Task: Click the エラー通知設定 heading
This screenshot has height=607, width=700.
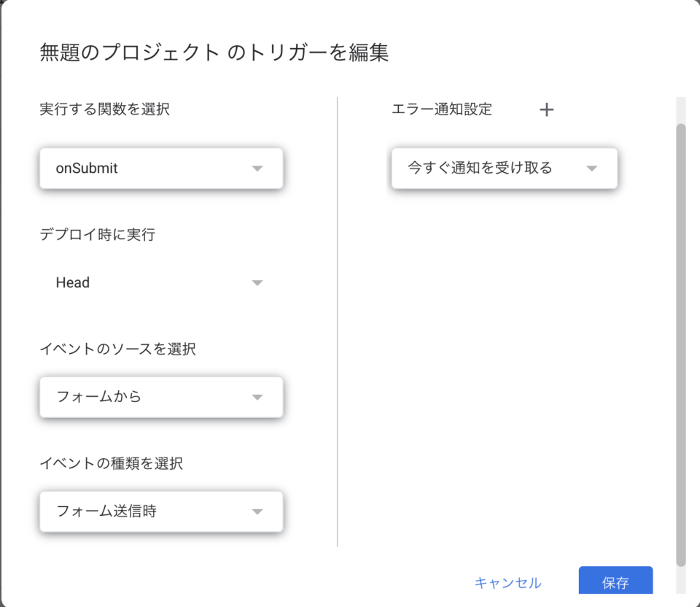Action: pyautogui.click(x=442, y=109)
